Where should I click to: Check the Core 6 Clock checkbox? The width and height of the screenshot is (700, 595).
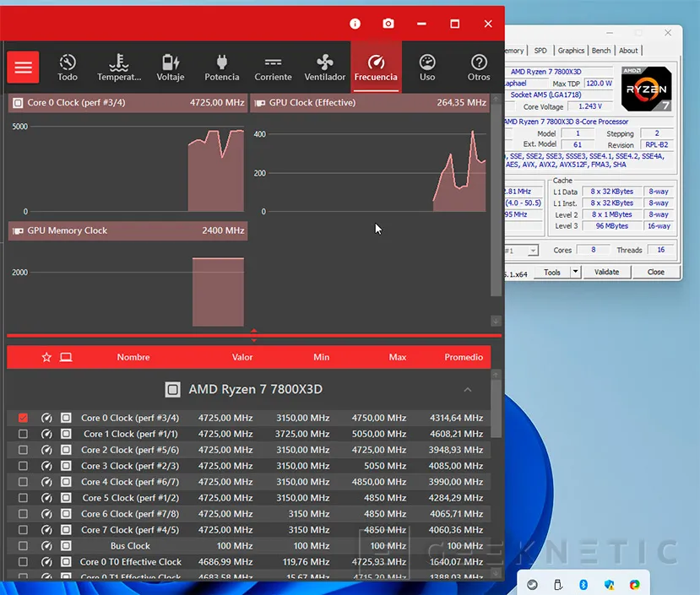click(23, 514)
